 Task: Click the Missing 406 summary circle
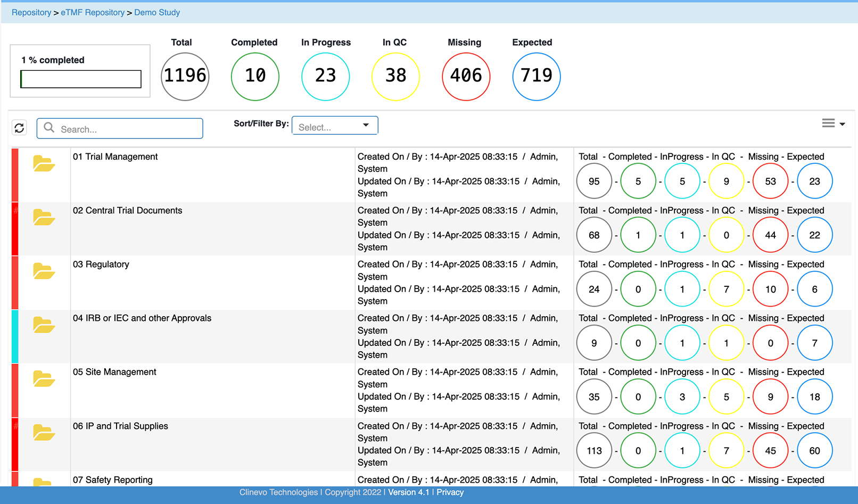pyautogui.click(x=466, y=76)
